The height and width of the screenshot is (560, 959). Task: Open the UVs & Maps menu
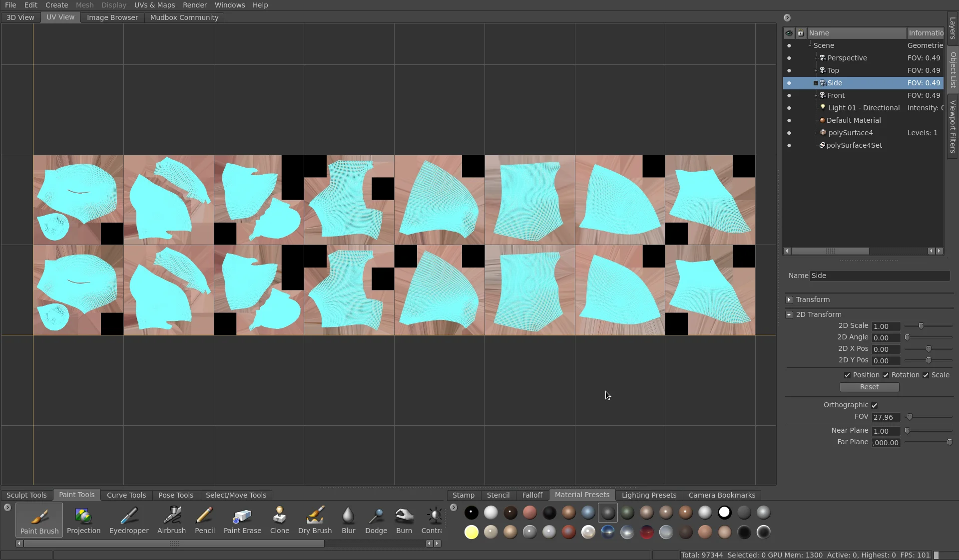(154, 5)
